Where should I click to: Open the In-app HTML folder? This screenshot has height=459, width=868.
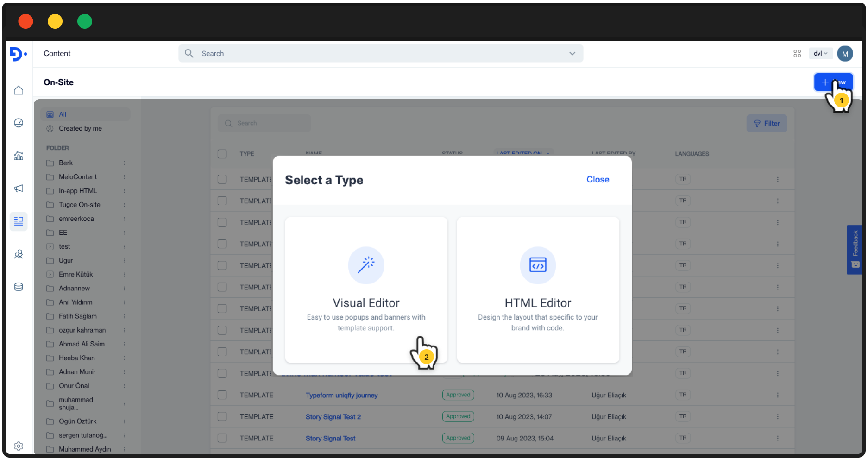(78, 191)
